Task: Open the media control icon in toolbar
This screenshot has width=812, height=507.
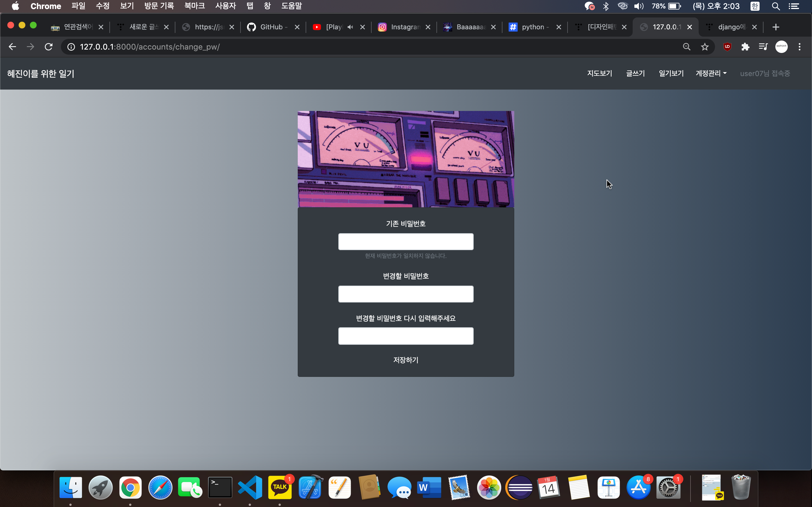Action: click(x=763, y=46)
